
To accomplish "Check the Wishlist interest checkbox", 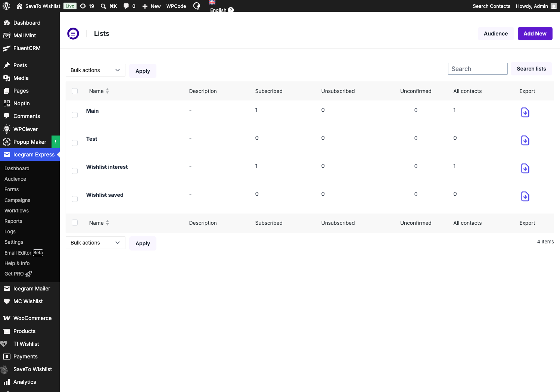I will click(75, 171).
